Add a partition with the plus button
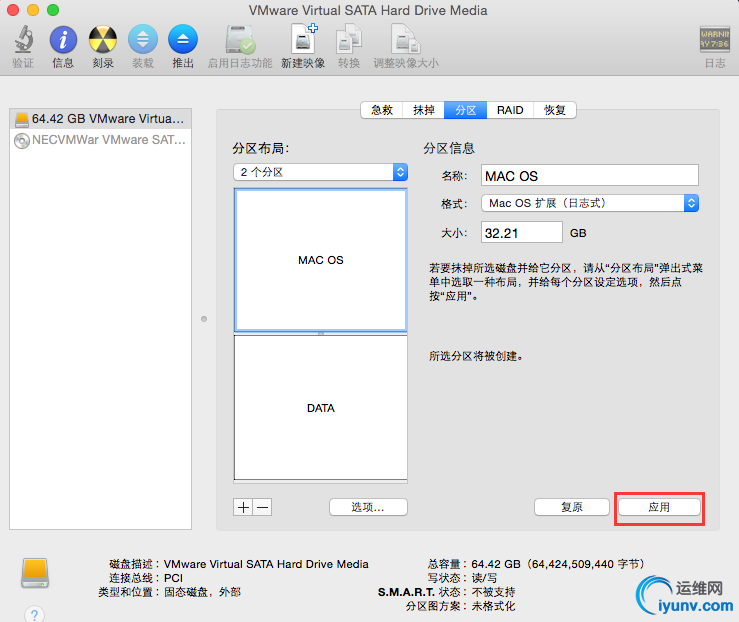Screen dimensions: 739x622 point(243,507)
